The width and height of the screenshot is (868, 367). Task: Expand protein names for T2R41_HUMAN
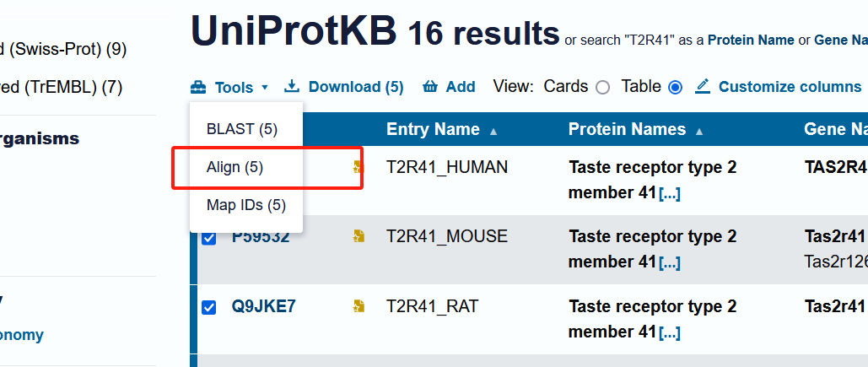coord(669,194)
